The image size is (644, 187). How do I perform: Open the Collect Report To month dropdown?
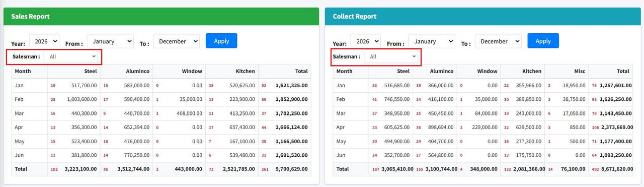pos(498,41)
